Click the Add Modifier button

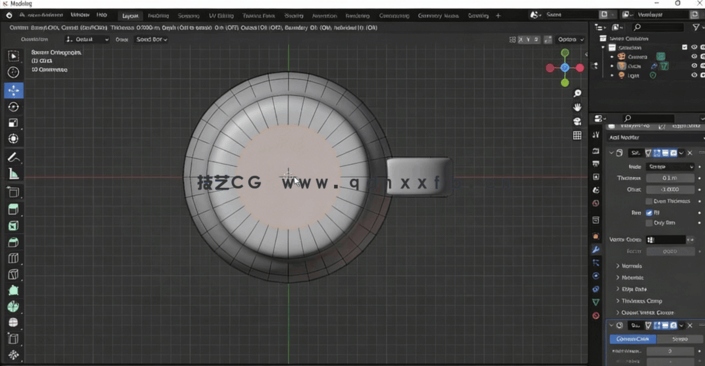pos(656,138)
